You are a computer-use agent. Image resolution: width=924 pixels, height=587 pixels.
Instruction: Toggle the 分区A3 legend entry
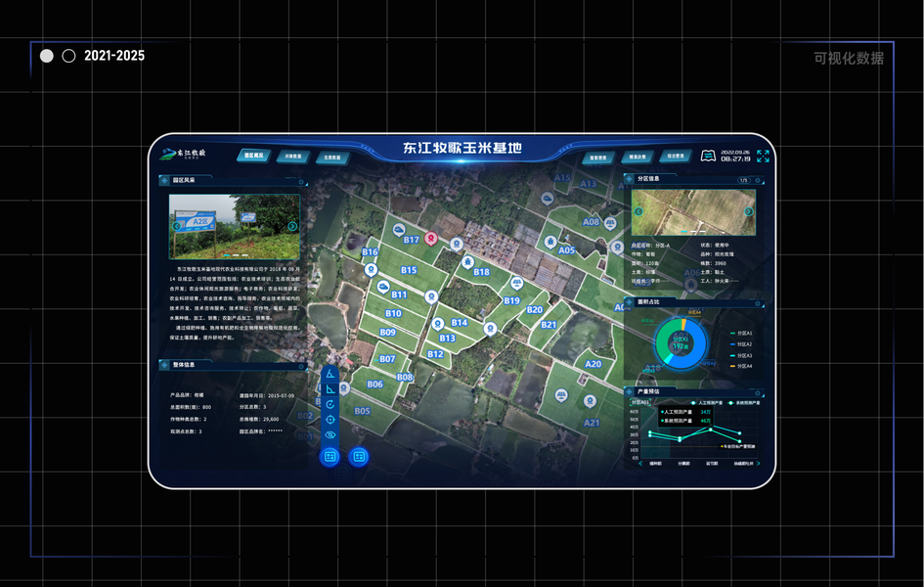(x=741, y=355)
